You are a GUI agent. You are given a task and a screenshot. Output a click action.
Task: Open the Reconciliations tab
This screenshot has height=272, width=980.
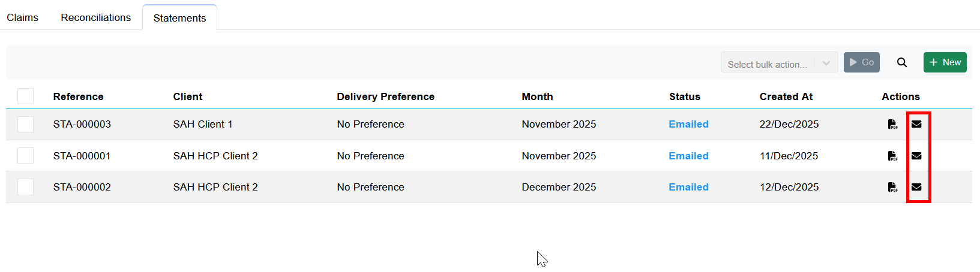coord(96,17)
